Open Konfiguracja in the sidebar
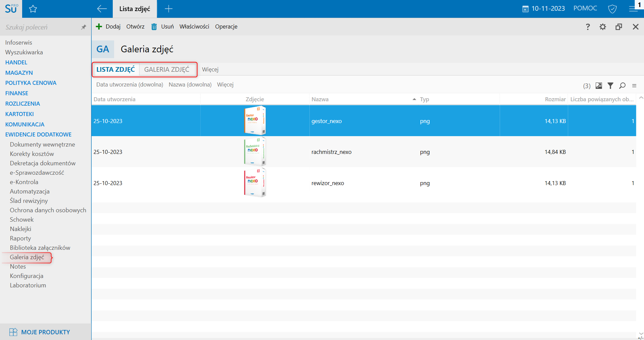Image resolution: width=644 pixels, height=340 pixels. click(27, 276)
